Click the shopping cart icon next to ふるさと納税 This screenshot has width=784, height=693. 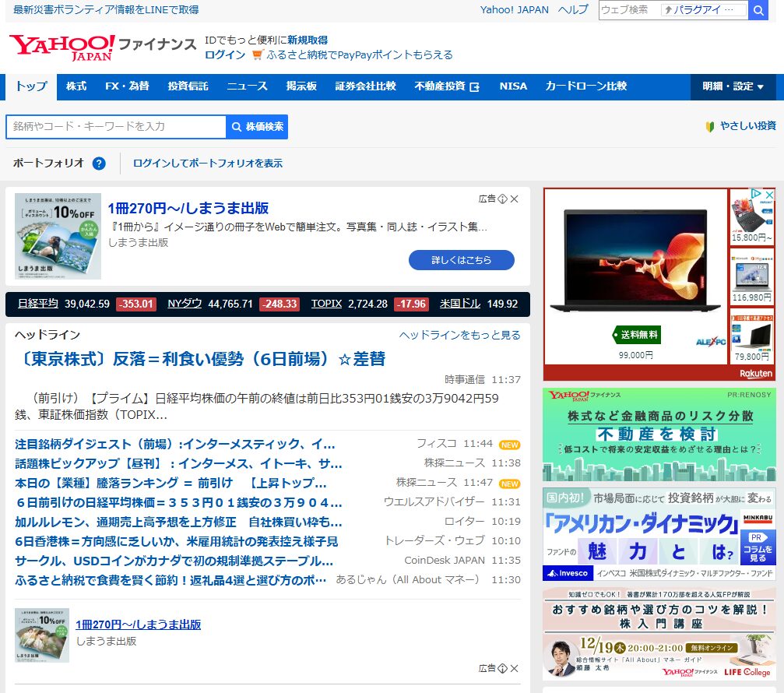point(257,55)
